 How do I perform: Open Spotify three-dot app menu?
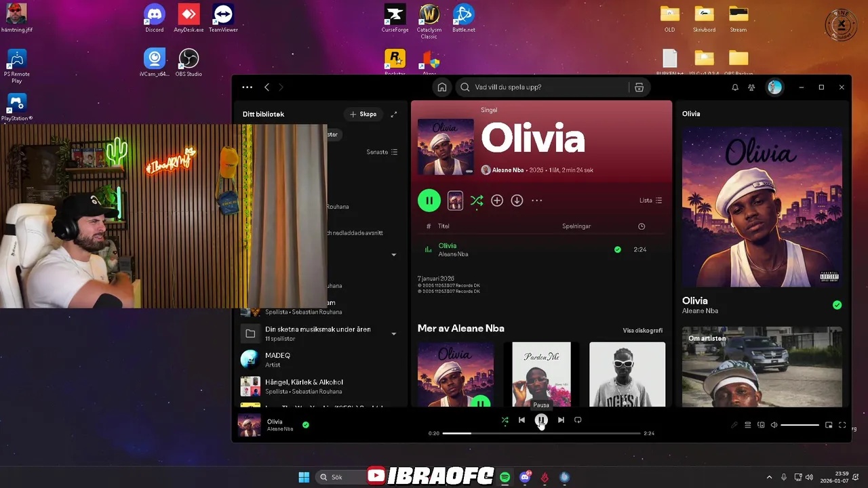(247, 87)
